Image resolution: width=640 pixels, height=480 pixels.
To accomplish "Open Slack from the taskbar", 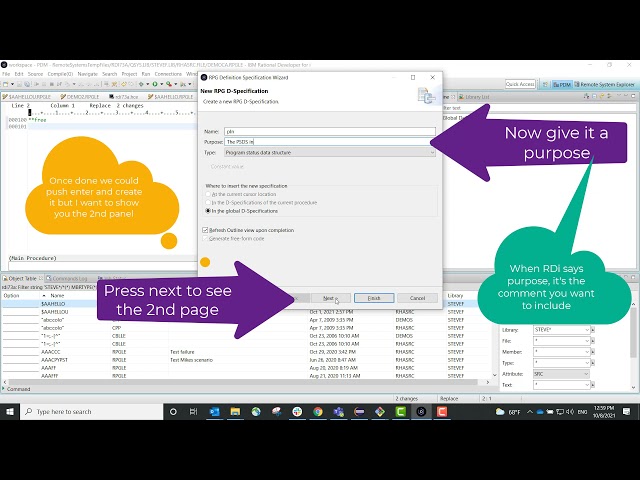I will click(x=297, y=412).
